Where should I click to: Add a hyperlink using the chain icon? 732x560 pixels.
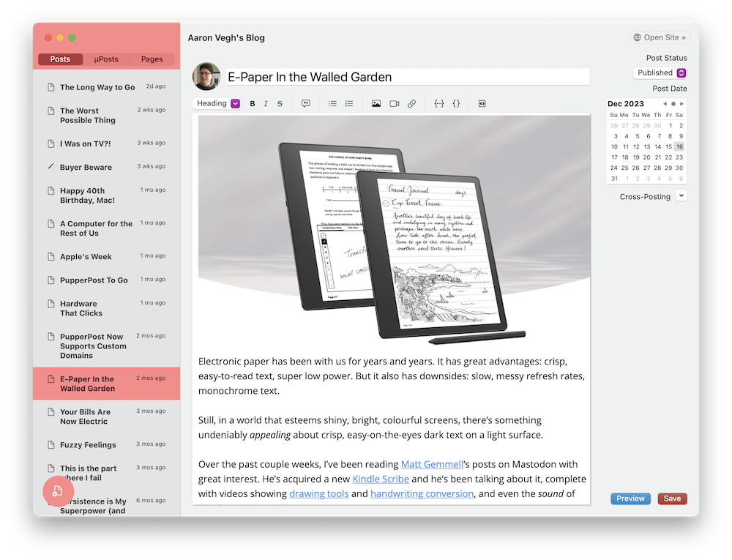411,103
